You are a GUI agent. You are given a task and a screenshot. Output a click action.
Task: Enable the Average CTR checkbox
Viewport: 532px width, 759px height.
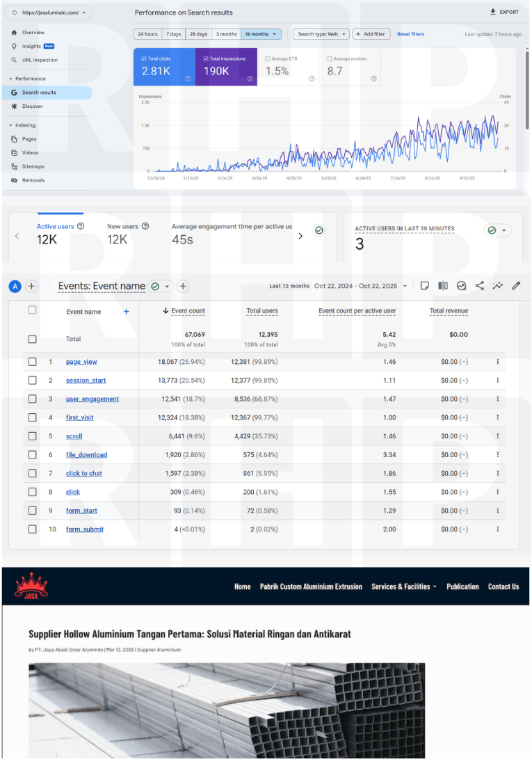(x=268, y=59)
